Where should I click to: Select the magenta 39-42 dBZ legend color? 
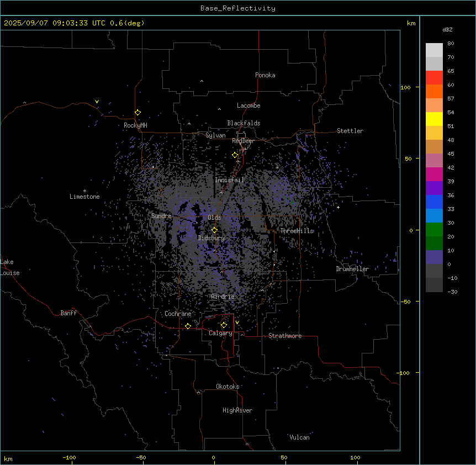(x=434, y=174)
